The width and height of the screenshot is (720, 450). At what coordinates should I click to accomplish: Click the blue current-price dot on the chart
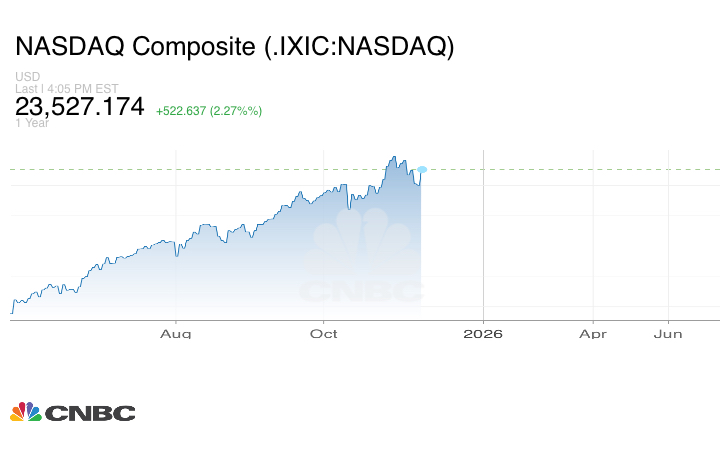coord(423,170)
